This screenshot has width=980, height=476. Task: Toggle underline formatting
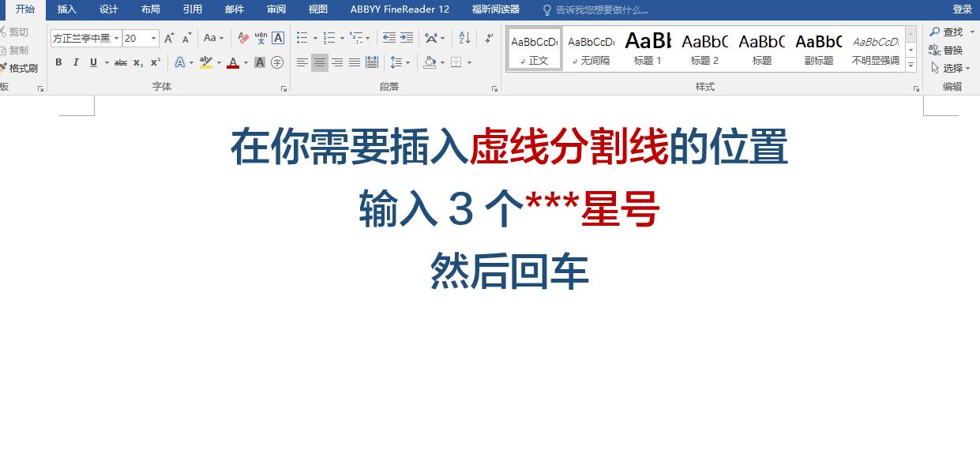point(93,62)
